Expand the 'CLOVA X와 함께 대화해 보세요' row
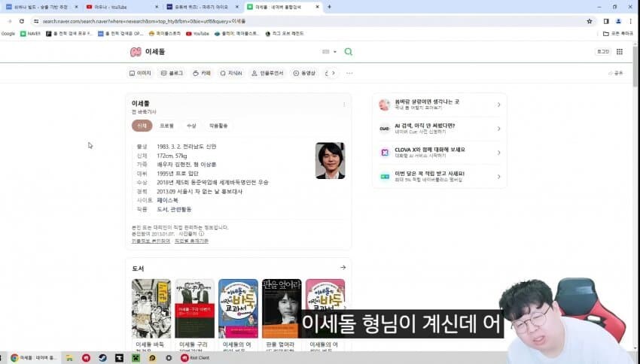Image resolution: width=640 pixels, height=364 pixels. pyautogui.click(x=440, y=153)
